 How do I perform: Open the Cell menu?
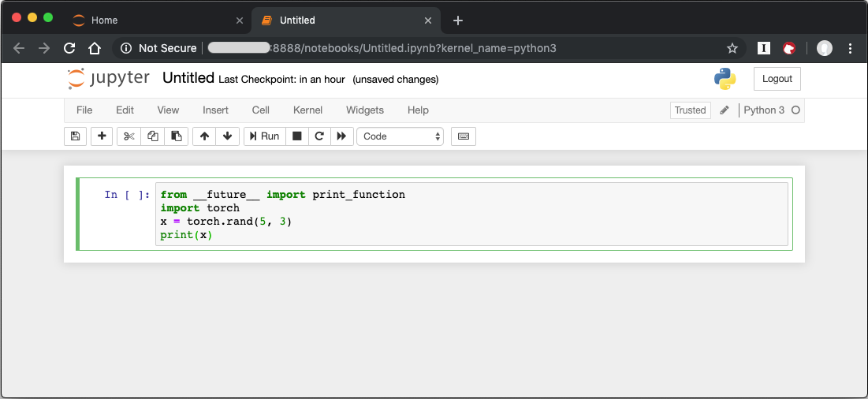tap(261, 110)
